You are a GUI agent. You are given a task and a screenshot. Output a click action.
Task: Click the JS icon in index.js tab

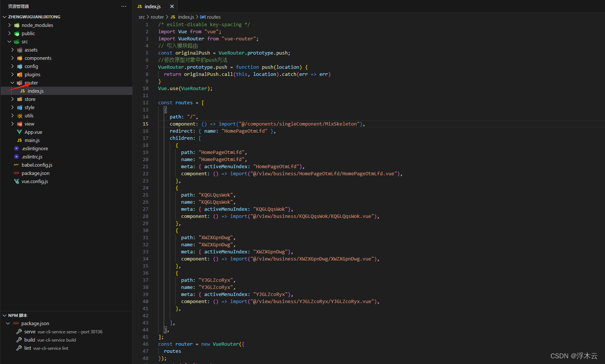click(x=139, y=7)
